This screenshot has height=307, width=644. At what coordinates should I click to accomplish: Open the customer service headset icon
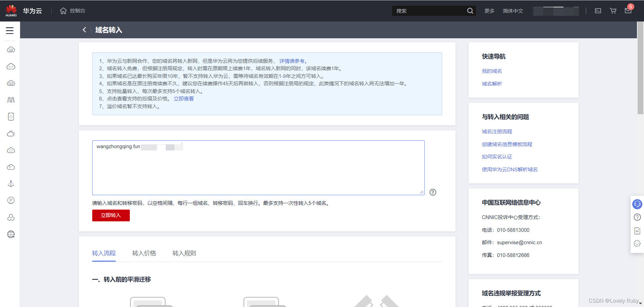(637, 204)
